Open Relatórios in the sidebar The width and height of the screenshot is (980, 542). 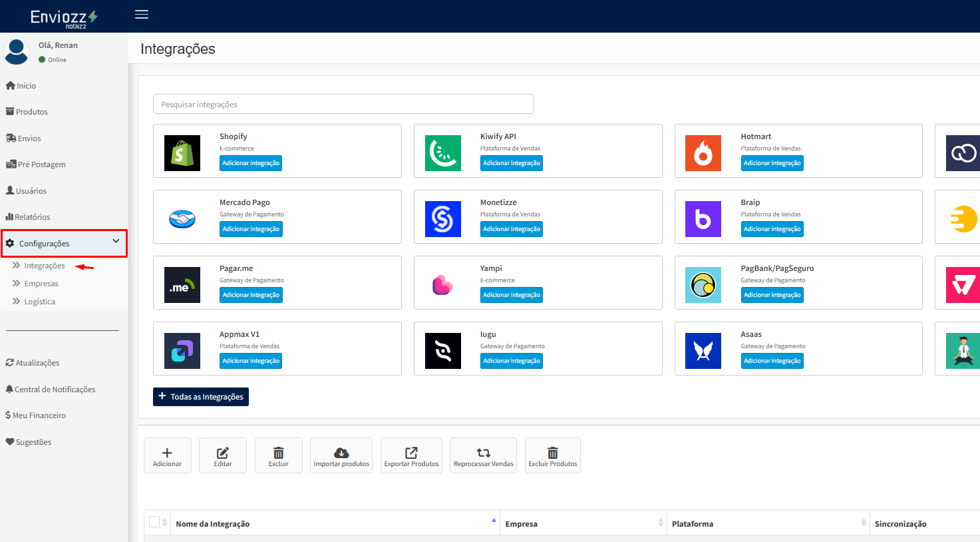point(28,217)
